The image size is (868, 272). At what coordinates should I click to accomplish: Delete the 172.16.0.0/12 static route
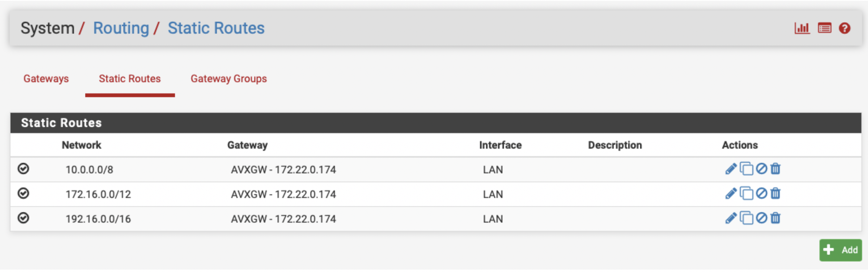[x=775, y=194]
